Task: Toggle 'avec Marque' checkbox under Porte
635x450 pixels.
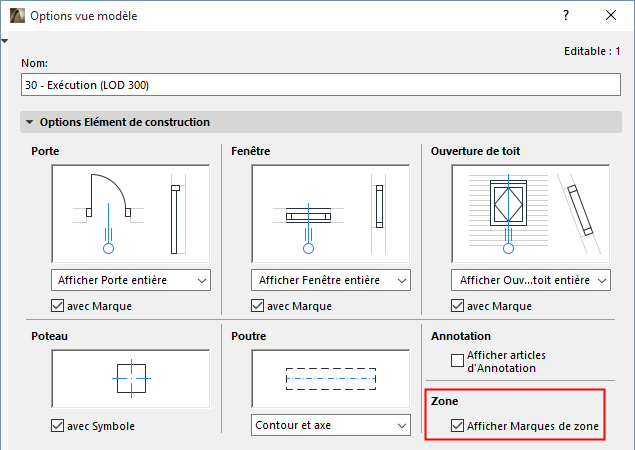Action: (x=59, y=306)
